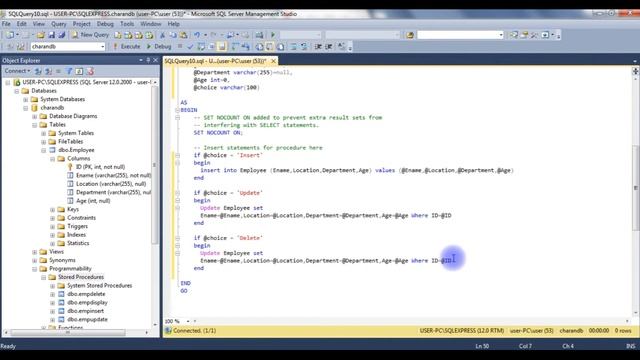Viewport: 640px width, 360px height.
Task: Open the Query menu
Action: tap(59, 24)
